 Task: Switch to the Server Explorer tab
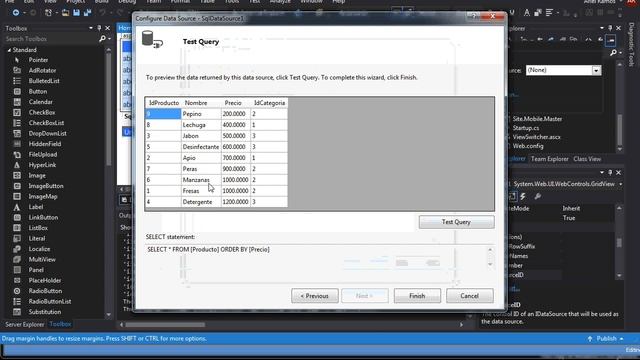[x=24, y=324]
